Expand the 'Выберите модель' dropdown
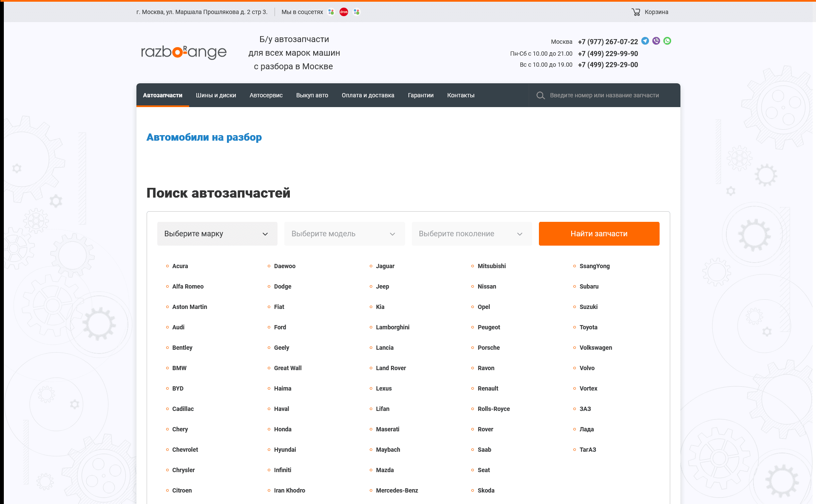816x504 pixels. 344,233
